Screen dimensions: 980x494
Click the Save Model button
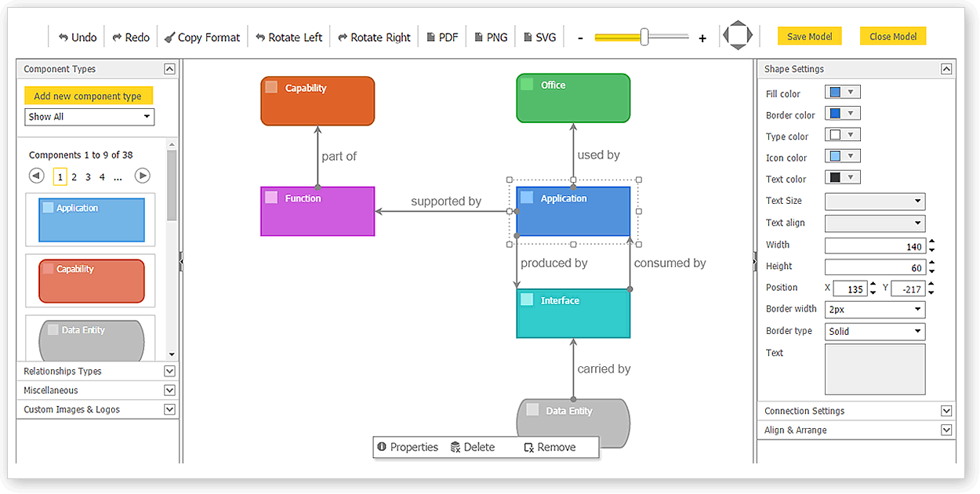click(810, 37)
